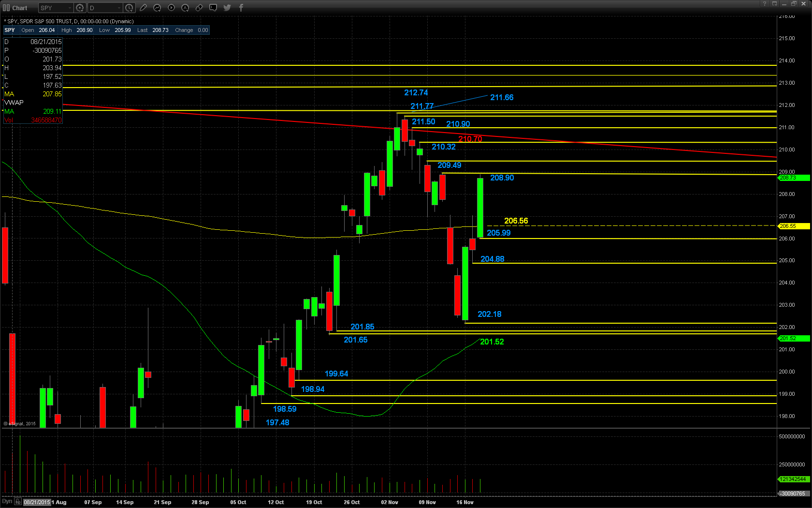
Task: Click the 21 Sep date on time axis
Action: tap(162, 502)
